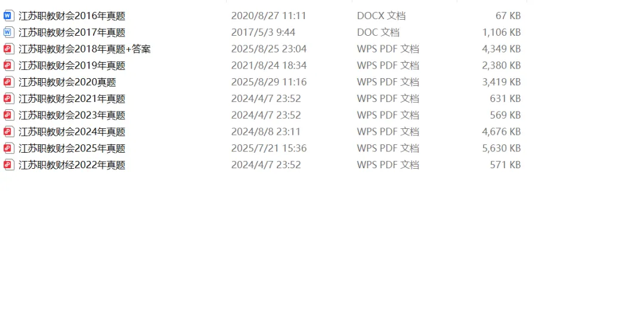Viewport: 644px width, 309px height.
Task: Click the 1,106 KB file size cell
Action: click(x=501, y=32)
